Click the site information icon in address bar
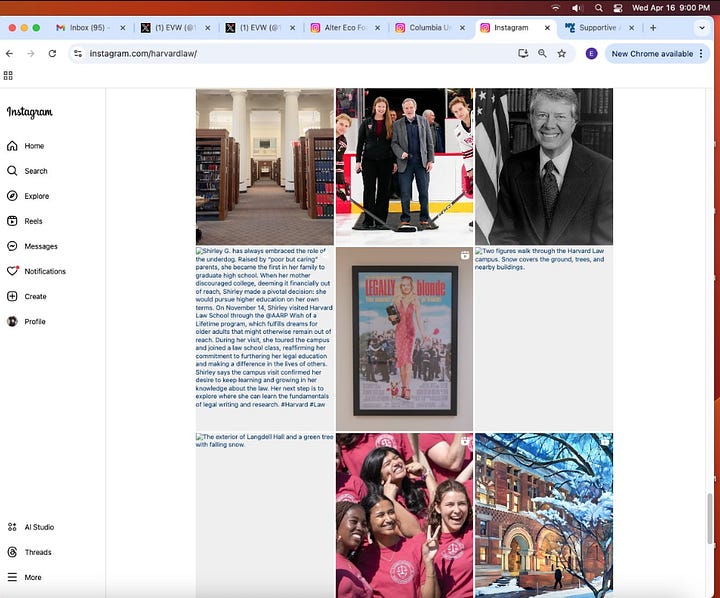 pyautogui.click(x=78, y=54)
